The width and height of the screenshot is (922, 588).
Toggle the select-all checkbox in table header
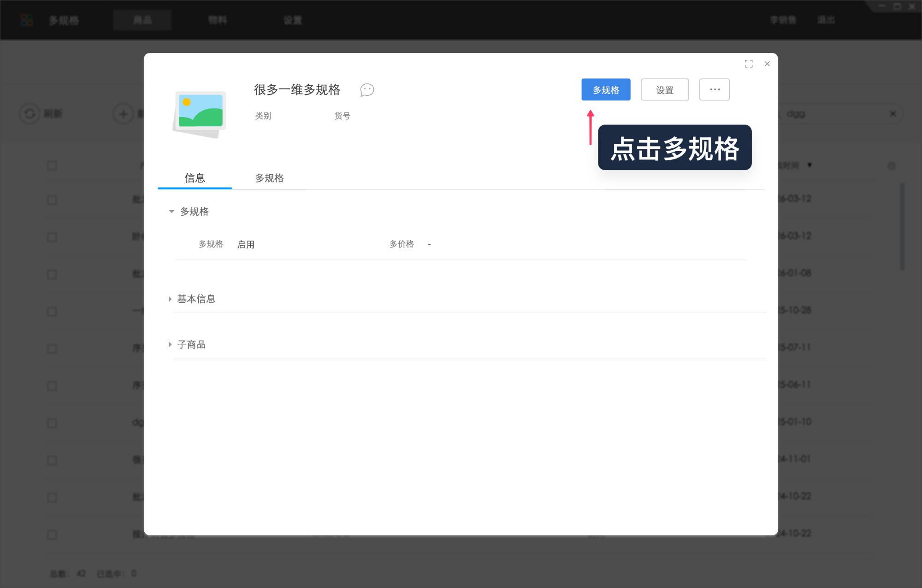[52, 165]
